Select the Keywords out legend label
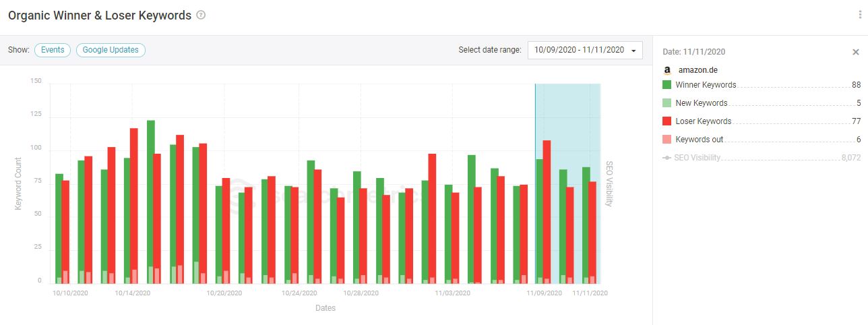The image size is (868, 325). point(700,140)
